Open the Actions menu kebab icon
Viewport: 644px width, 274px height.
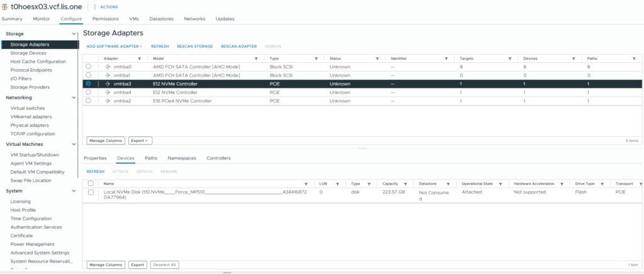tap(95, 7)
